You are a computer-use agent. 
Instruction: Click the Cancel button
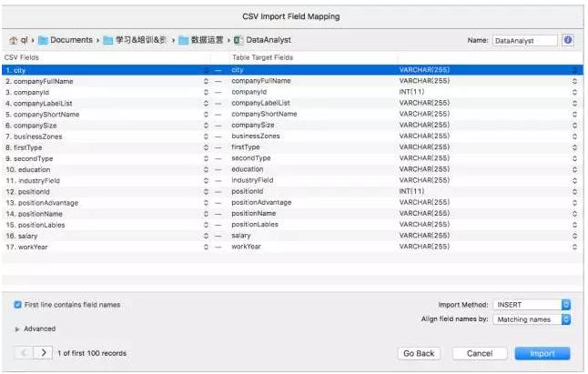[x=480, y=353]
